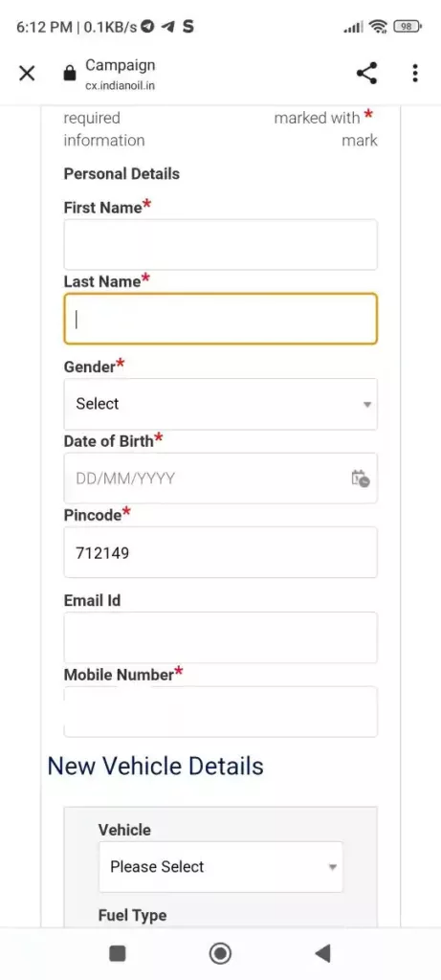The height and width of the screenshot is (980, 441).
Task: Tap the Android back navigation triangle
Action: click(x=322, y=953)
